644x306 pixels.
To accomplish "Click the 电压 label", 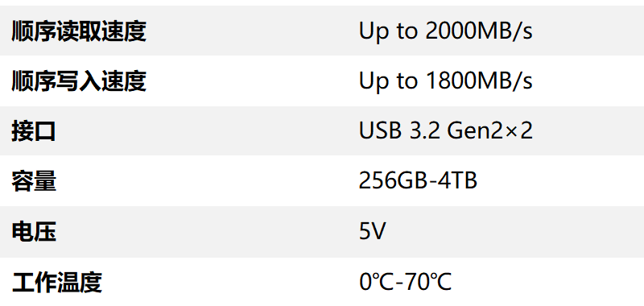I will click(34, 232).
